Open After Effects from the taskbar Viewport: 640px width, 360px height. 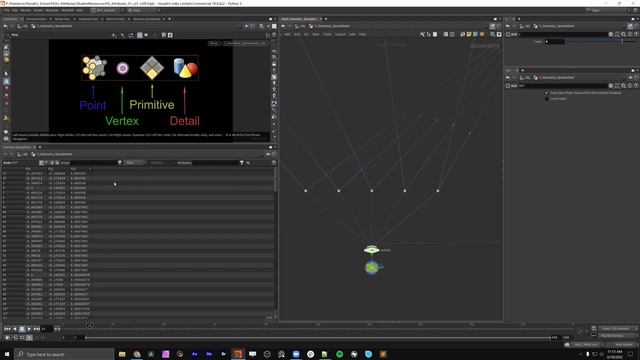coord(195,354)
